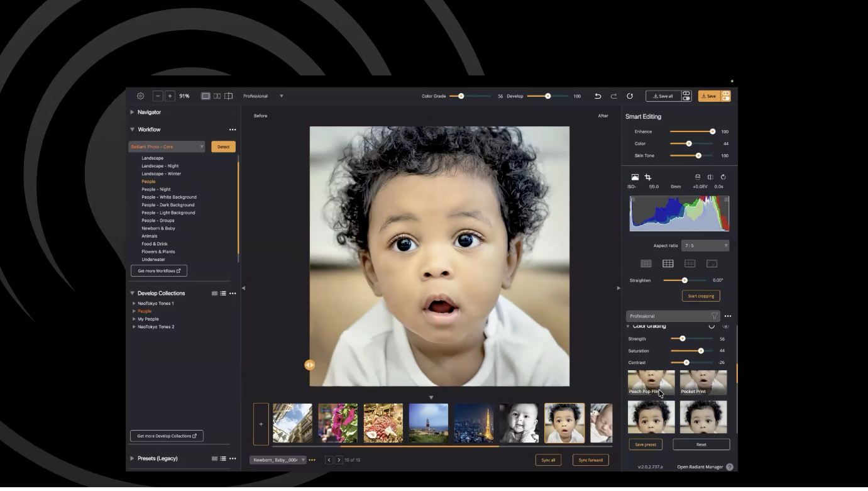The image size is (868, 491).
Task: Select the crop tool icon
Action: click(648, 177)
